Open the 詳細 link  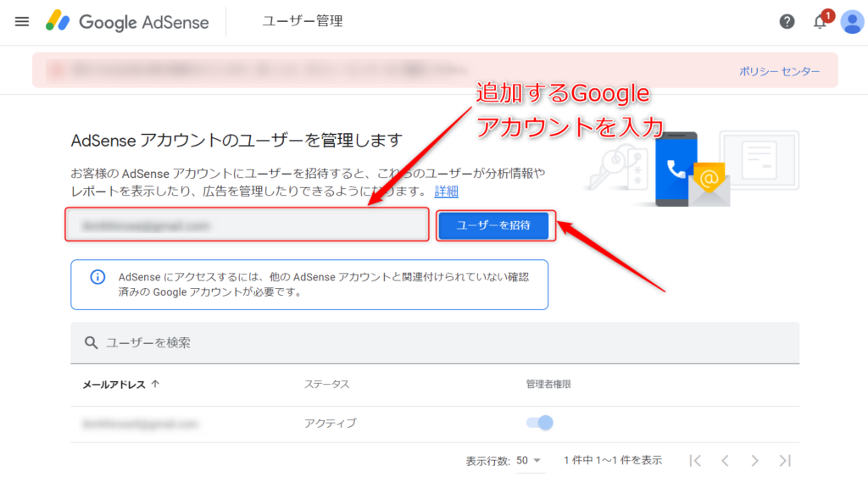click(446, 191)
